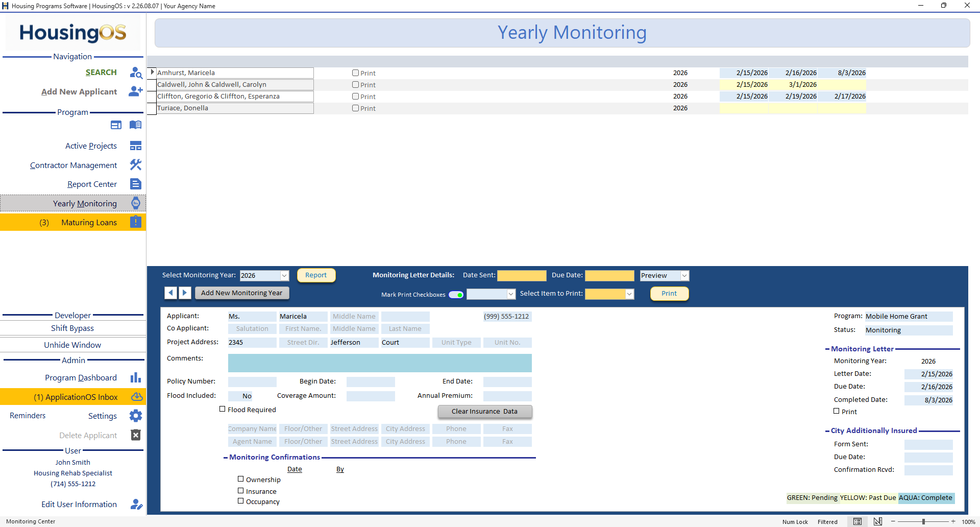Tick the Ownership confirmation checkbox

pos(241,479)
